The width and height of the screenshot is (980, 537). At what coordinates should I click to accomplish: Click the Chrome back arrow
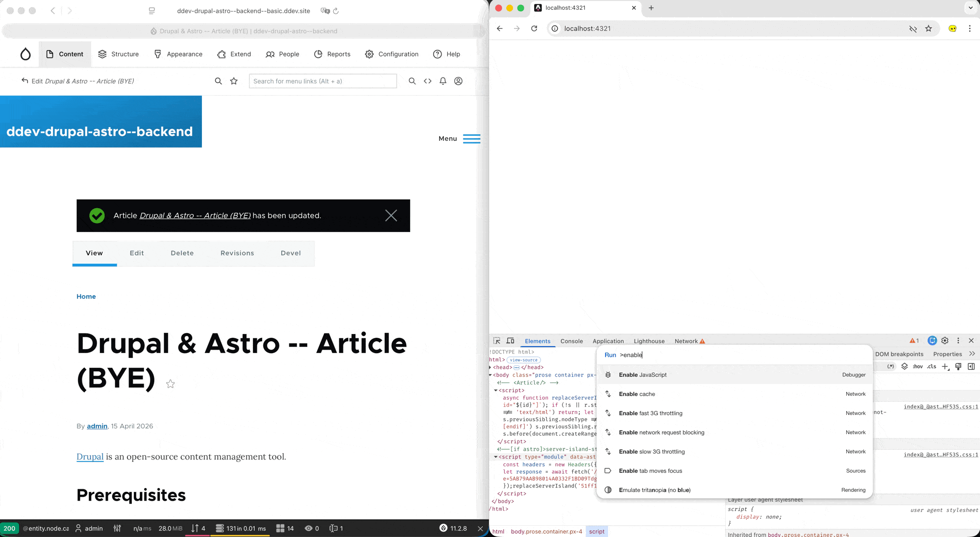coord(500,28)
